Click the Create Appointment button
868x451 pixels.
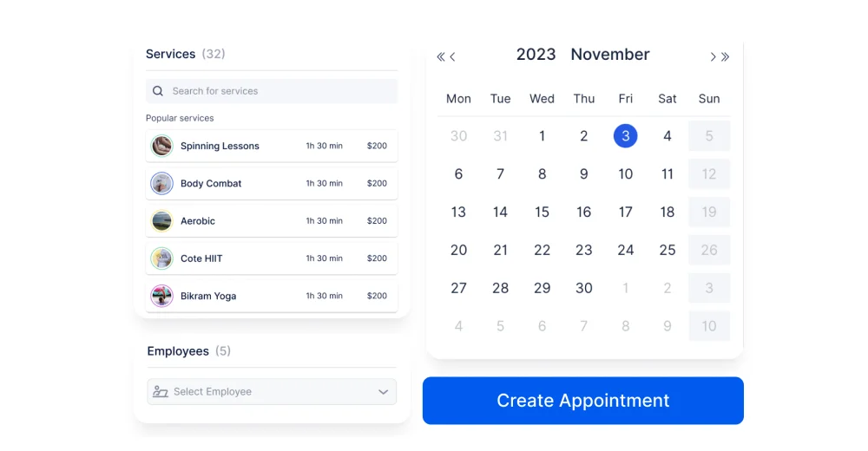583,401
